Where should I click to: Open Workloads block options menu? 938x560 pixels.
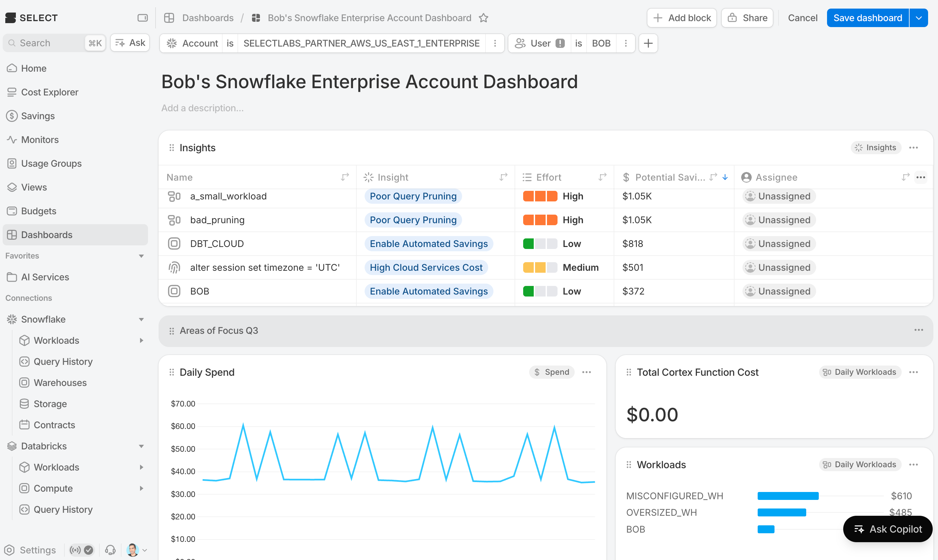914,465
